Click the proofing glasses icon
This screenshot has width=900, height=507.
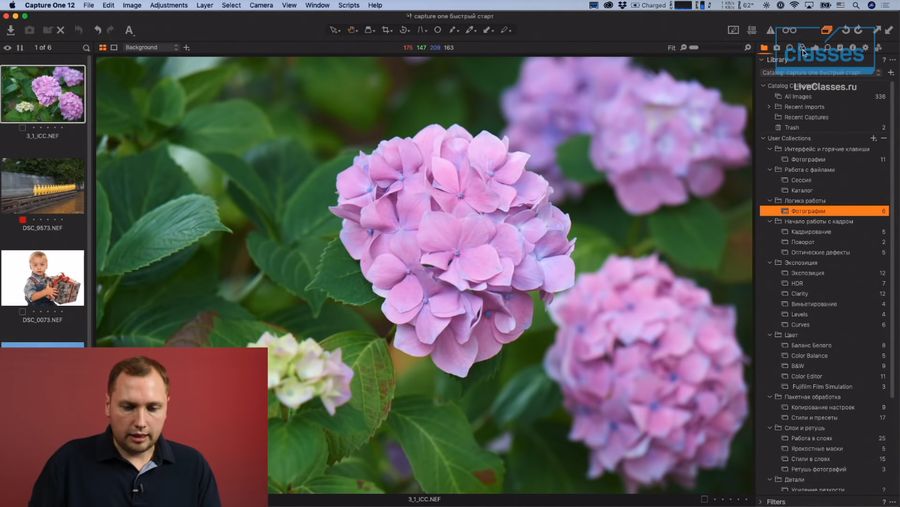[790, 30]
